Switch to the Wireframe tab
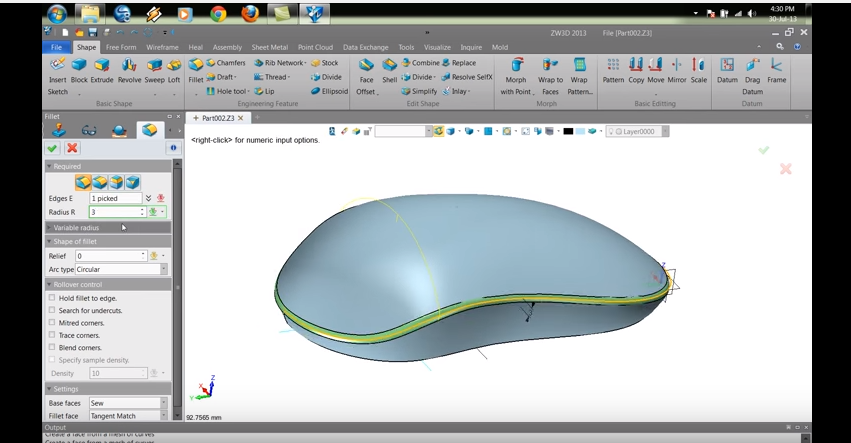Viewport: 851px width, 443px height. point(162,47)
